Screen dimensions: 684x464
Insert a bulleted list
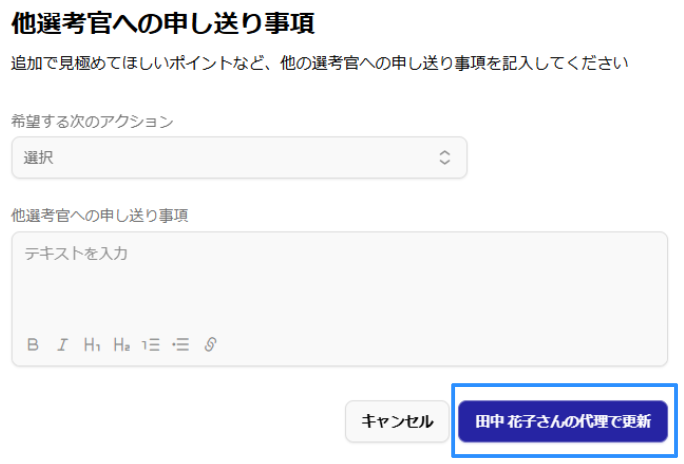pyautogui.click(x=181, y=345)
